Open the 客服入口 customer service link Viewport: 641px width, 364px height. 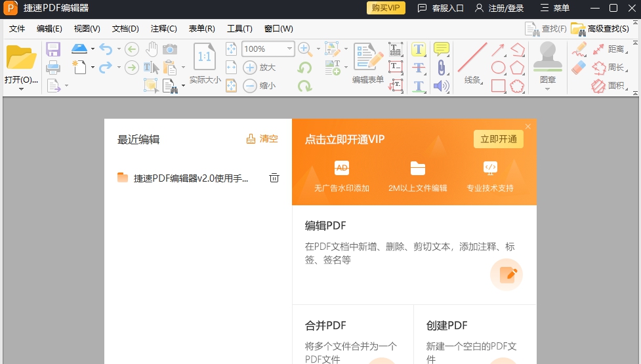pos(440,8)
